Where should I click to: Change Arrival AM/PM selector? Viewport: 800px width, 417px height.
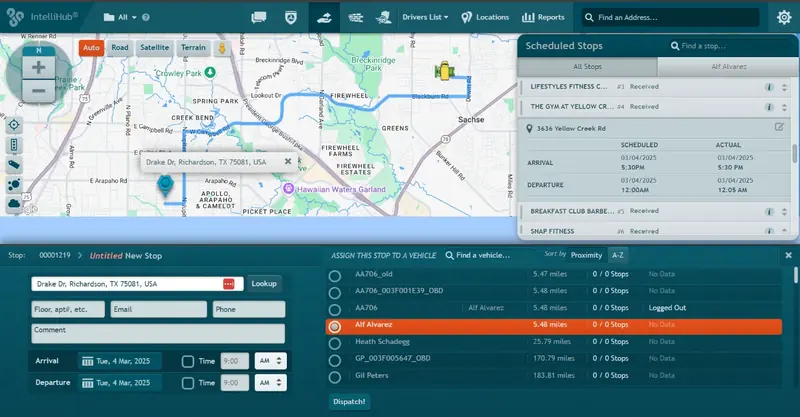(270, 361)
